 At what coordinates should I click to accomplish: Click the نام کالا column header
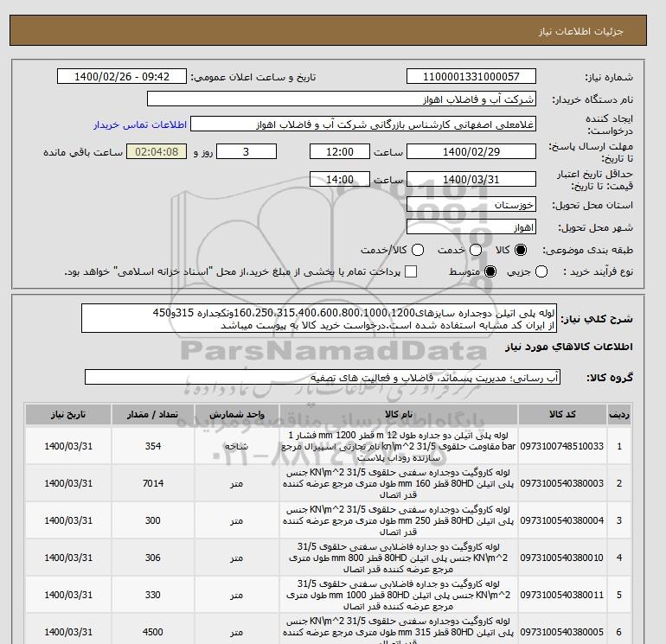click(x=399, y=414)
